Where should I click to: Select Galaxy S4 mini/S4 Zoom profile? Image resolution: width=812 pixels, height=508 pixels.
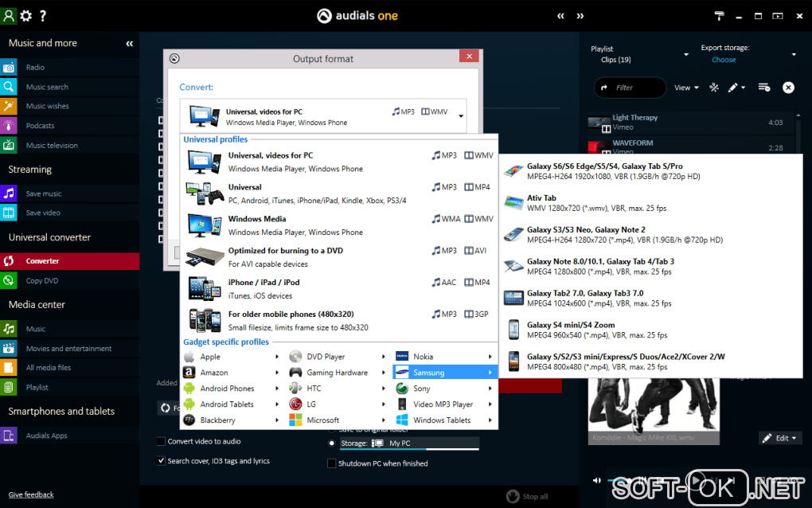[652, 330]
